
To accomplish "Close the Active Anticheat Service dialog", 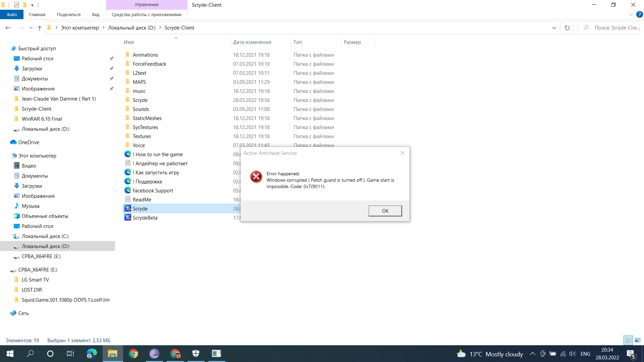I will point(402,153).
